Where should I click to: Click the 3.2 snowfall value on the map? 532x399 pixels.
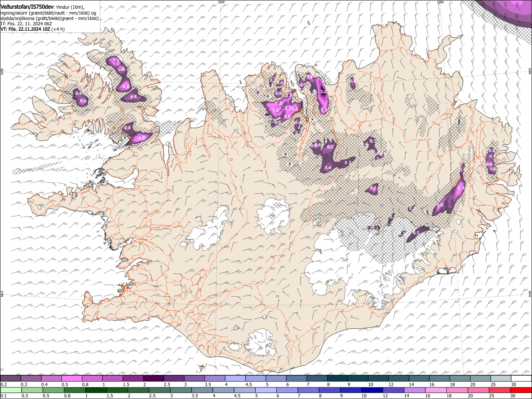coord(324,92)
